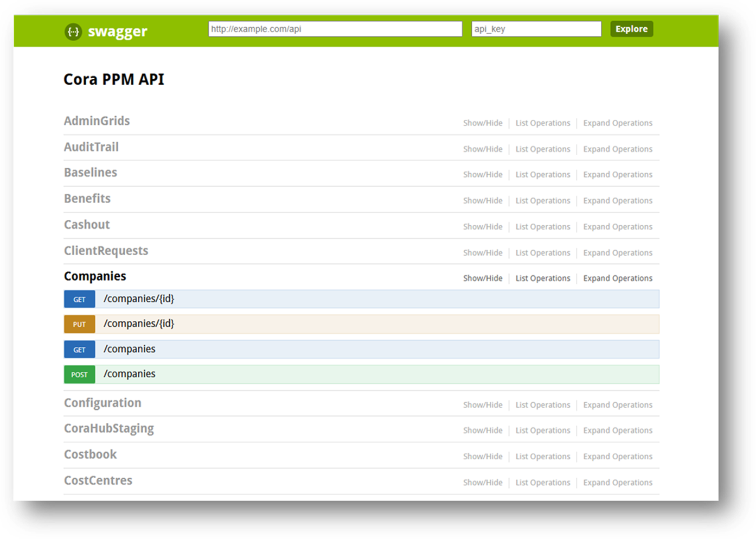This screenshot has width=756, height=539.
Task: Click Show/Hide for Baselines
Action: coord(483,175)
